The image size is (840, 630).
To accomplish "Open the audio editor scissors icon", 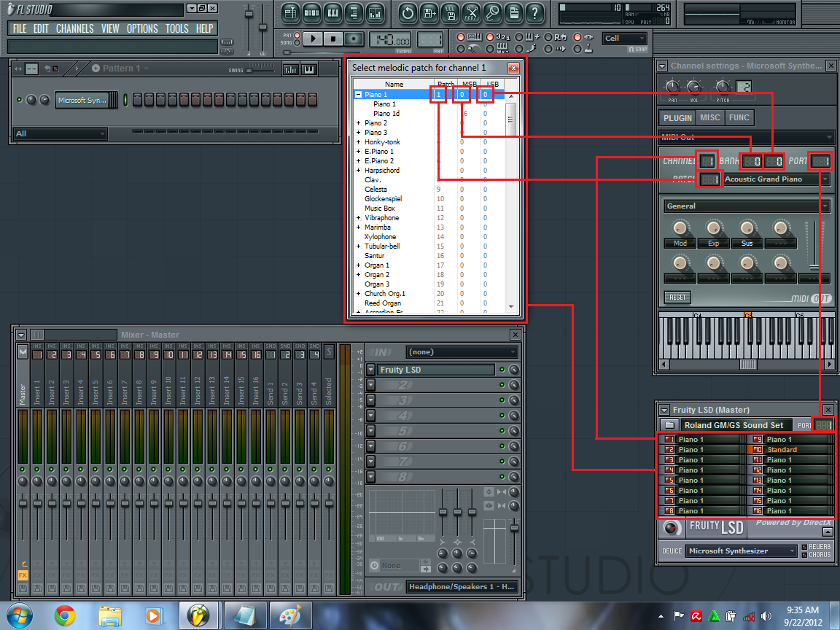I will [x=471, y=13].
